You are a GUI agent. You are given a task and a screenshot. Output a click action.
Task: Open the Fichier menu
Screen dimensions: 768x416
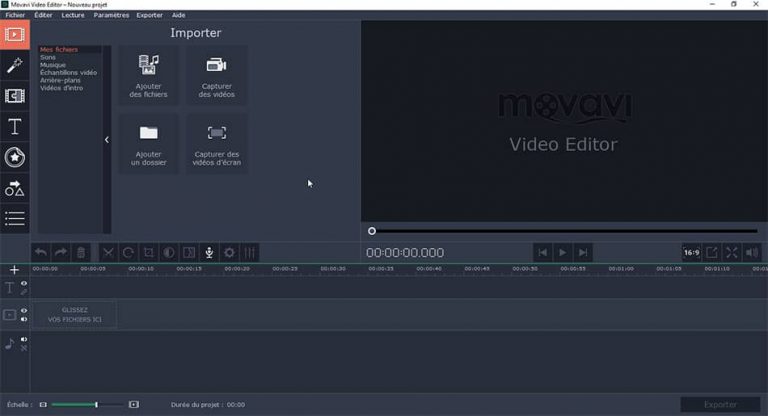[x=15, y=15]
